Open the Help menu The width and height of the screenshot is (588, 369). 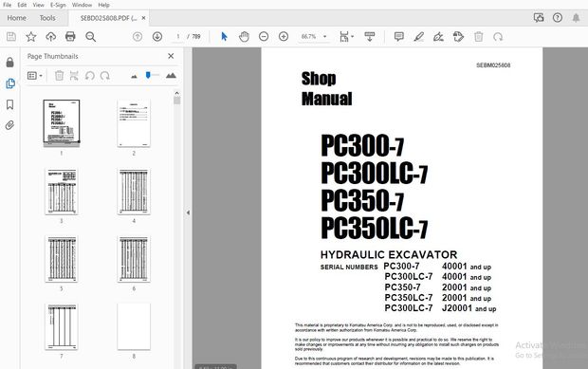pyautogui.click(x=104, y=5)
